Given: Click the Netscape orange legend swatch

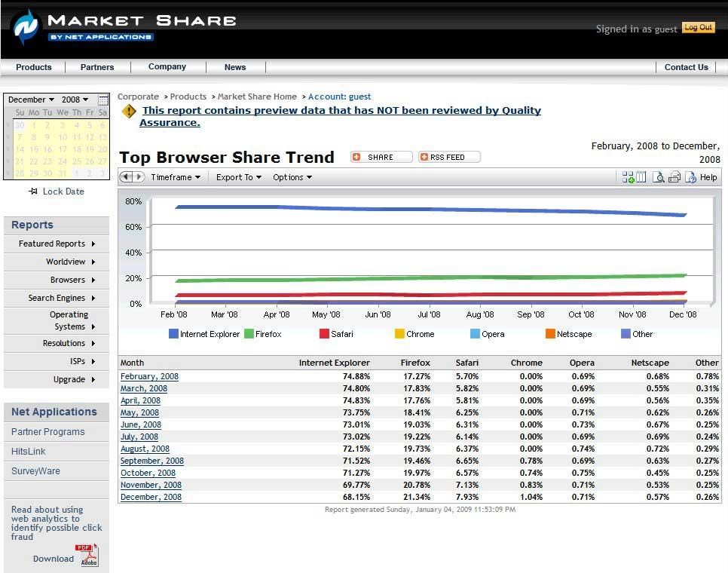Looking at the screenshot, I should point(550,334).
